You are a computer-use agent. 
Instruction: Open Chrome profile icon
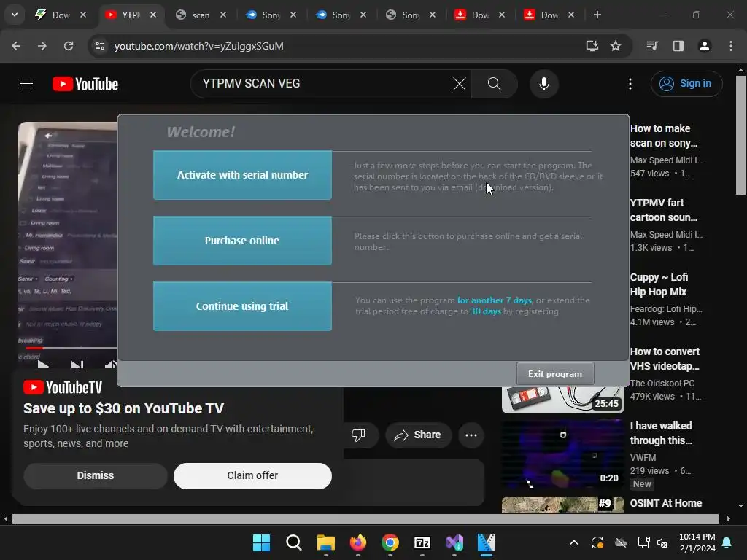coord(705,46)
